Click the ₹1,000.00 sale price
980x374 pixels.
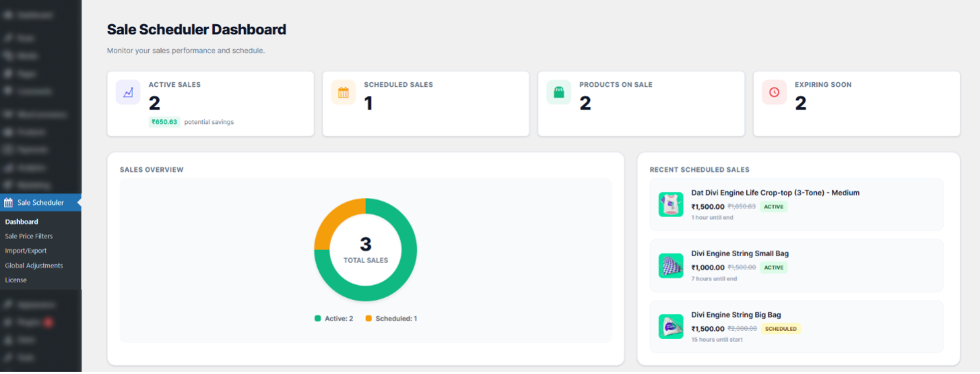coord(708,268)
